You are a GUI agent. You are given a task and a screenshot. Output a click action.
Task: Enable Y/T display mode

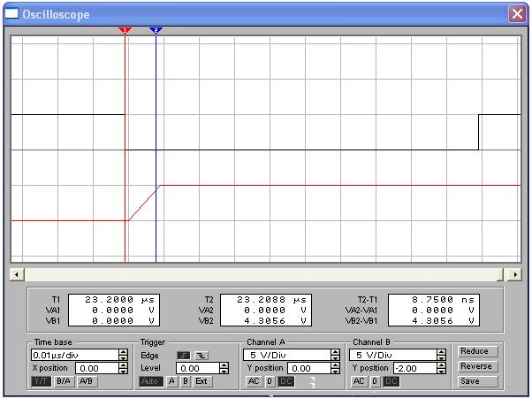[x=42, y=381]
